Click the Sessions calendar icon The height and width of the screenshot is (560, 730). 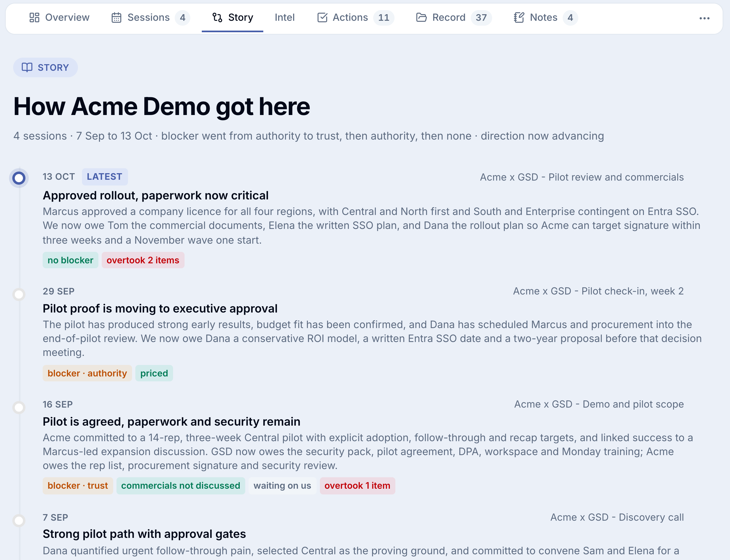click(116, 17)
